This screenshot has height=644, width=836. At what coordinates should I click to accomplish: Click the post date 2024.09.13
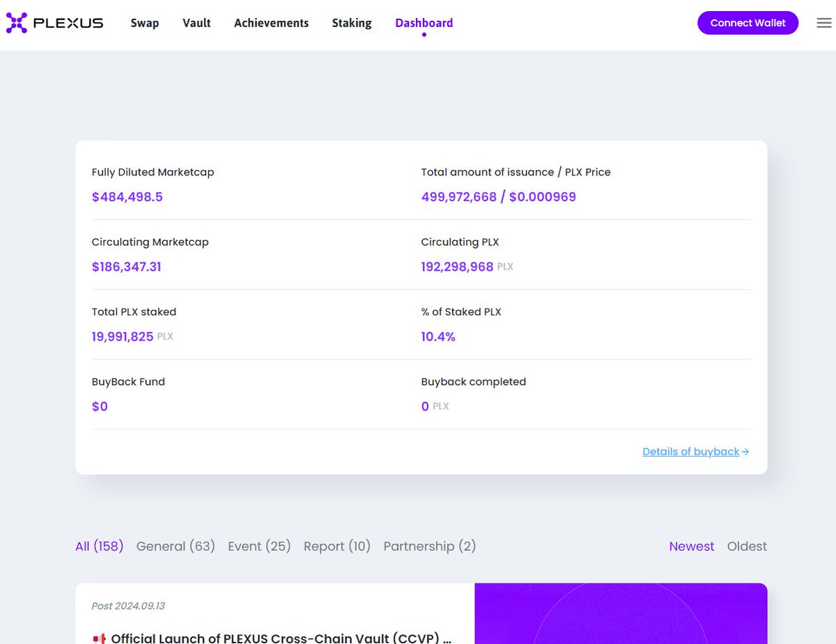click(128, 606)
